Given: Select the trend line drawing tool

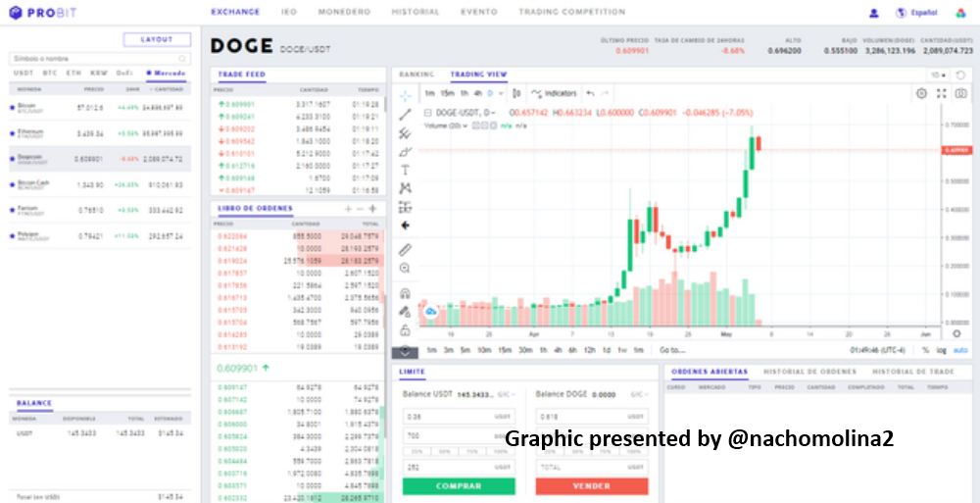Looking at the screenshot, I should (x=405, y=115).
